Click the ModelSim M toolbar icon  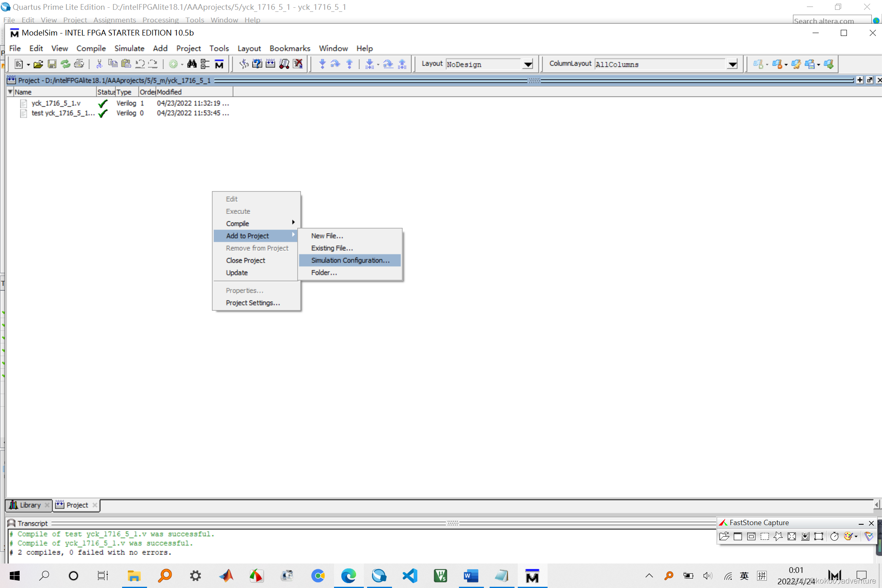click(x=219, y=64)
